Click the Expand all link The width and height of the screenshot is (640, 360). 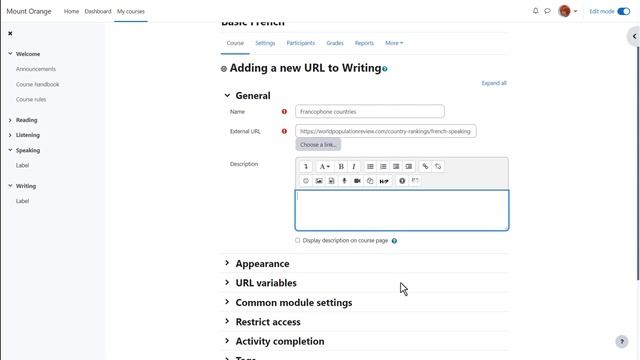494,83
